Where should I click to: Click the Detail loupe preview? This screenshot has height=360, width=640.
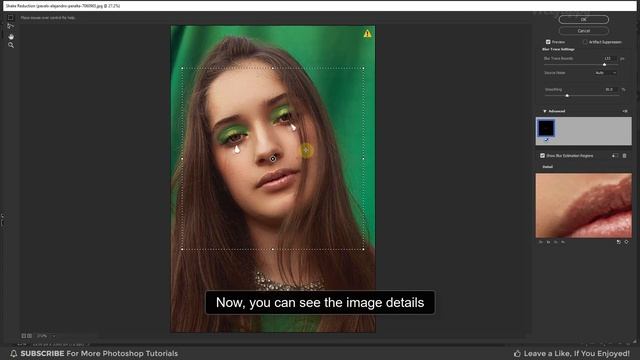(584, 205)
